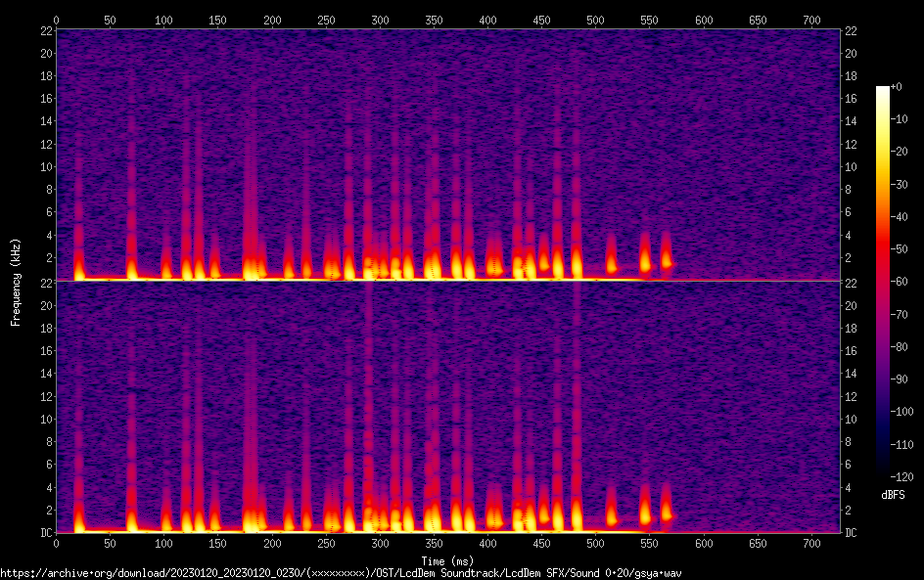Screen dimensions: 924x580
Task: Click the 0 tick on the bottom time axis
Action: (x=56, y=543)
